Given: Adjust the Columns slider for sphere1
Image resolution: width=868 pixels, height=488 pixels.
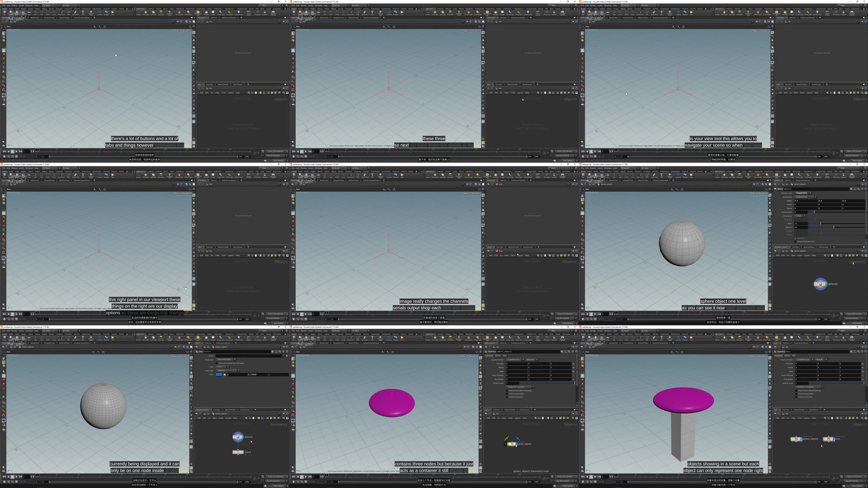Looking at the screenshot, I should pos(836,227).
